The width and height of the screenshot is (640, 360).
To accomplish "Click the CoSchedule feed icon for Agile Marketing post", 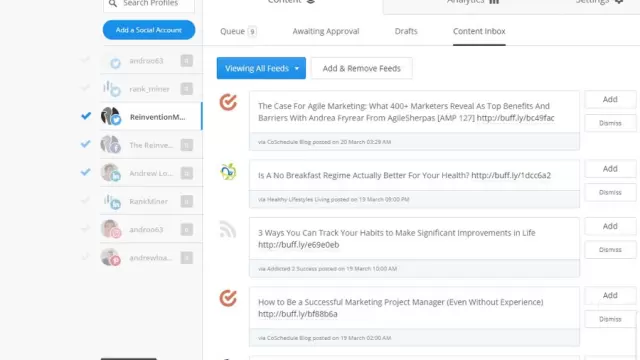I will tap(228, 102).
